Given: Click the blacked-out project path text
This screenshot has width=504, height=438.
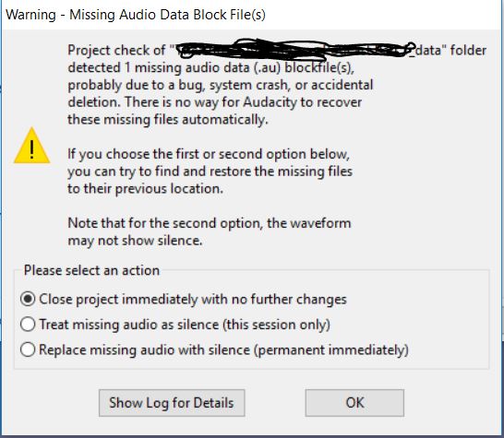Looking at the screenshot, I should [x=294, y=49].
